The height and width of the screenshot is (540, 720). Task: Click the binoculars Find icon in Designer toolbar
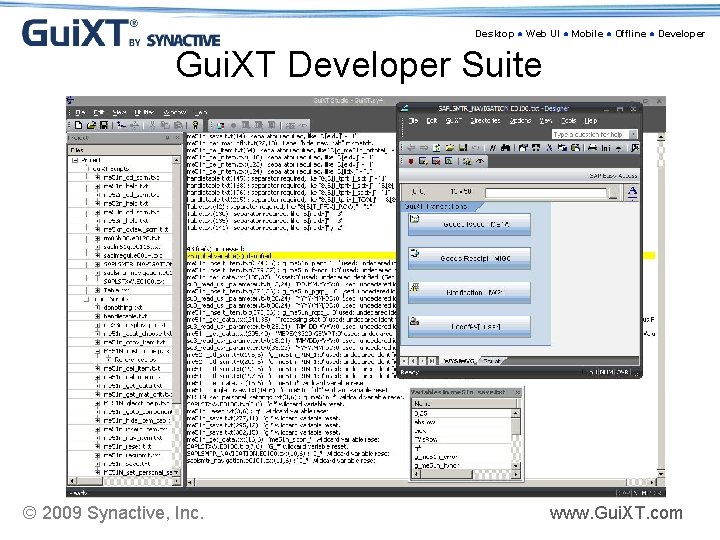pos(506,148)
